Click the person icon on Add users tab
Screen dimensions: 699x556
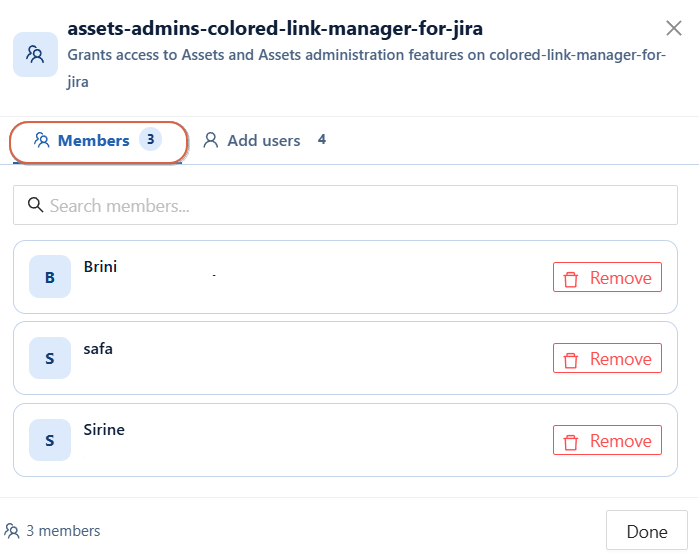coord(210,140)
